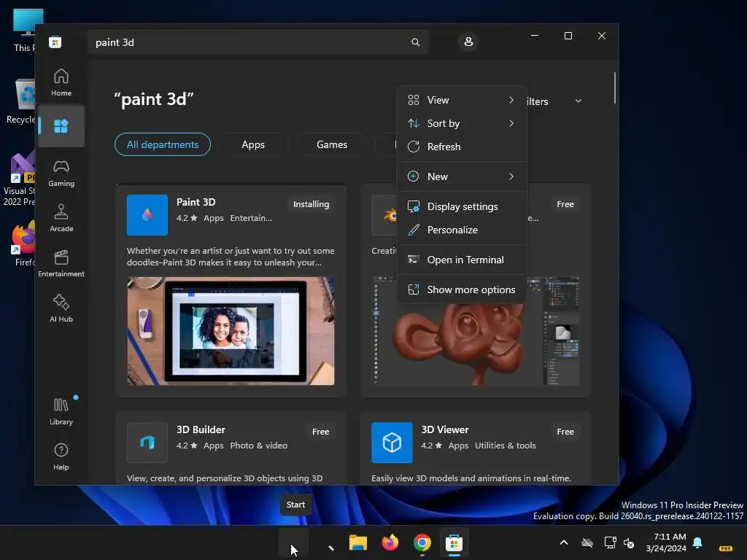Open AI Hub in Store sidebar

61,309
